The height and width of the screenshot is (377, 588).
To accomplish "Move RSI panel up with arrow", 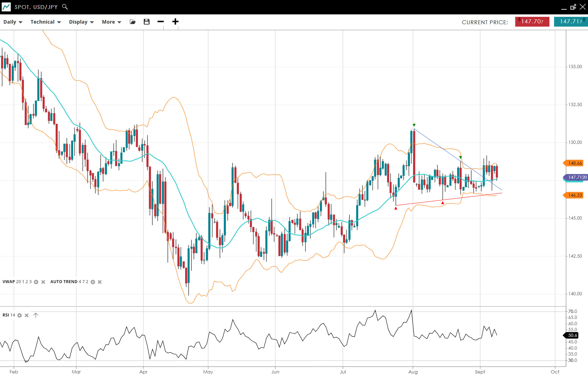I will 36,315.
